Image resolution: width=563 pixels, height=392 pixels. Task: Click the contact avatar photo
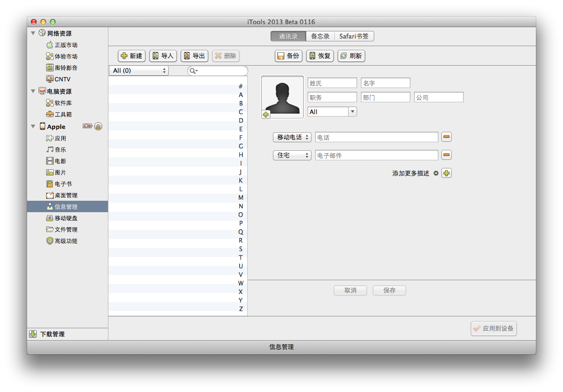coord(282,97)
